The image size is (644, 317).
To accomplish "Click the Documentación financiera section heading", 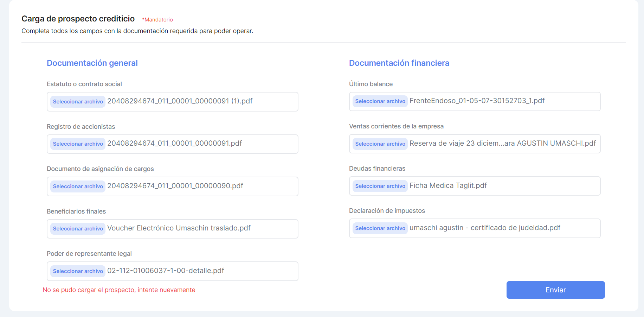I will click(399, 63).
